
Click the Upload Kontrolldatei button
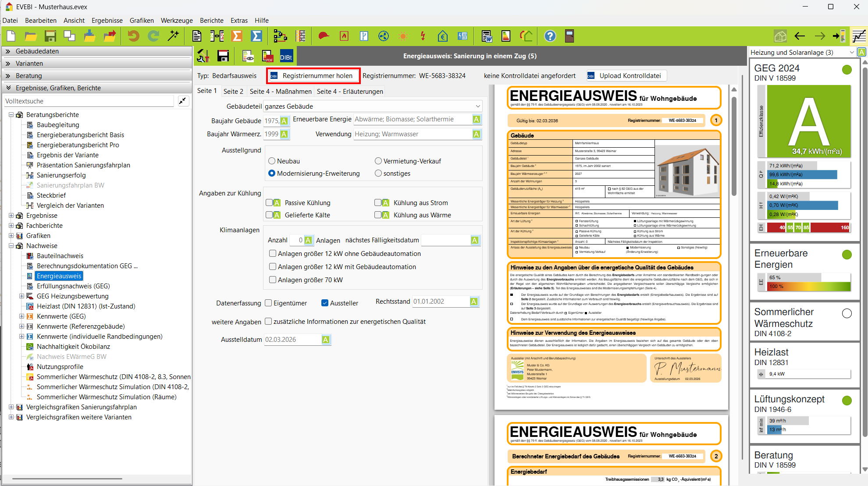tap(627, 75)
